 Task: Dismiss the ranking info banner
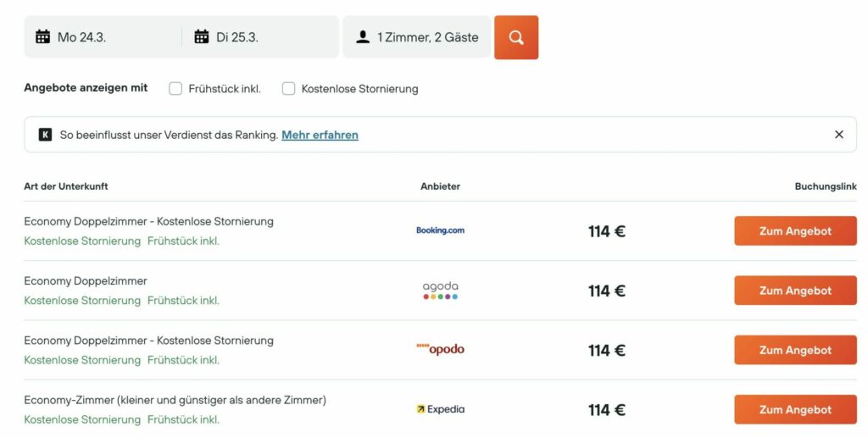pos(839,135)
